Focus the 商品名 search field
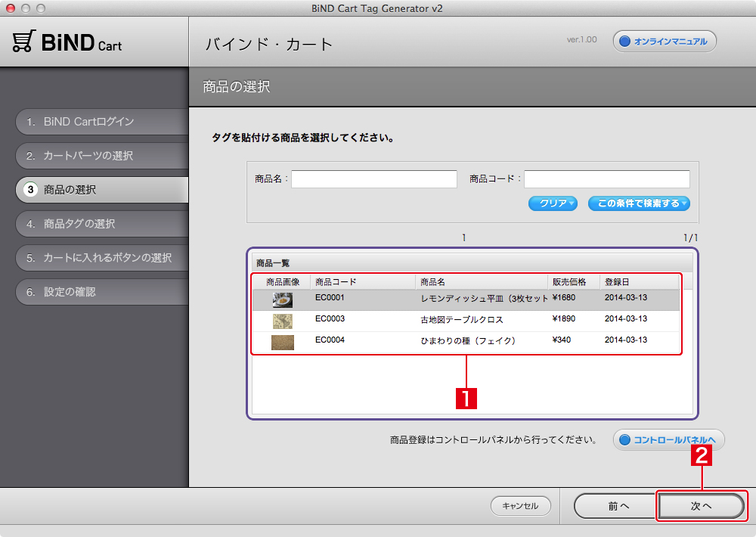The width and height of the screenshot is (756, 537). 374,179
